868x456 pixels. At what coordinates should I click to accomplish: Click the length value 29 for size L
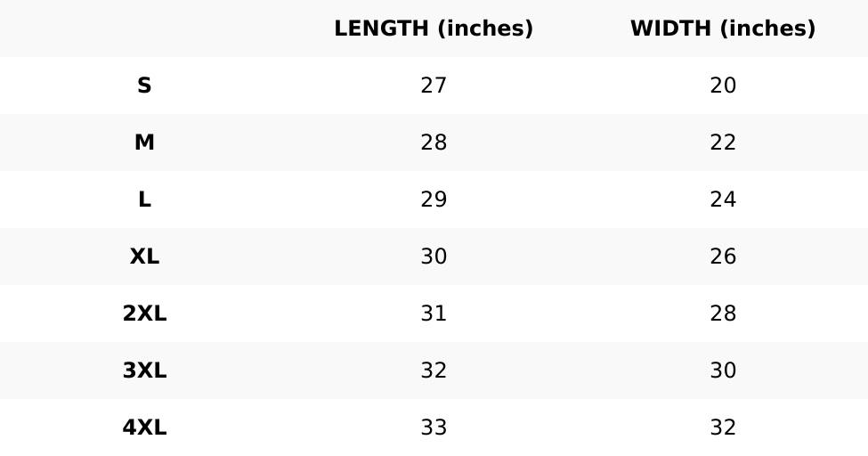[434, 199]
